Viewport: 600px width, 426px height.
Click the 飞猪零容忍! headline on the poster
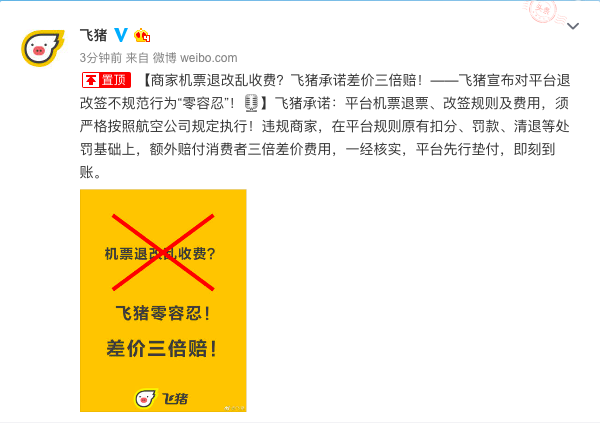click(x=163, y=313)
